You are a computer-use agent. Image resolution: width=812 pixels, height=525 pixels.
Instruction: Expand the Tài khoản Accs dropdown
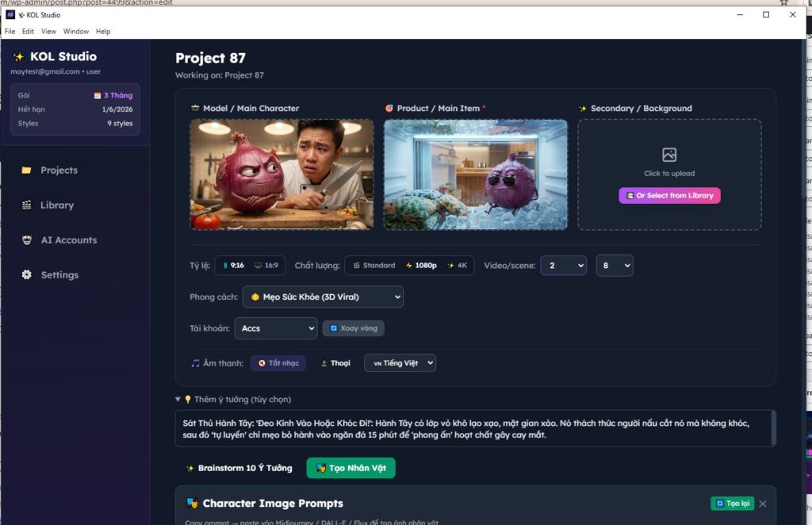276,328
